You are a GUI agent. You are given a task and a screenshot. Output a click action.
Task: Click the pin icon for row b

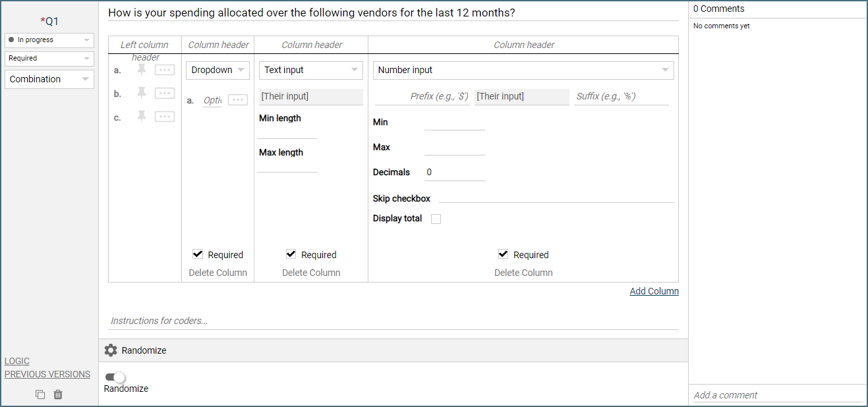(x=142, y=93)
